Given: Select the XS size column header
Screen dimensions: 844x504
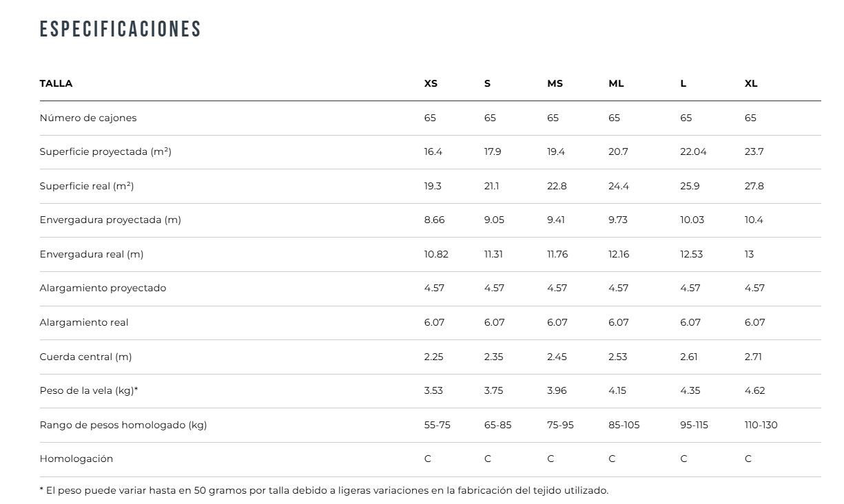Looking at the screenshot, I should 431,83.
